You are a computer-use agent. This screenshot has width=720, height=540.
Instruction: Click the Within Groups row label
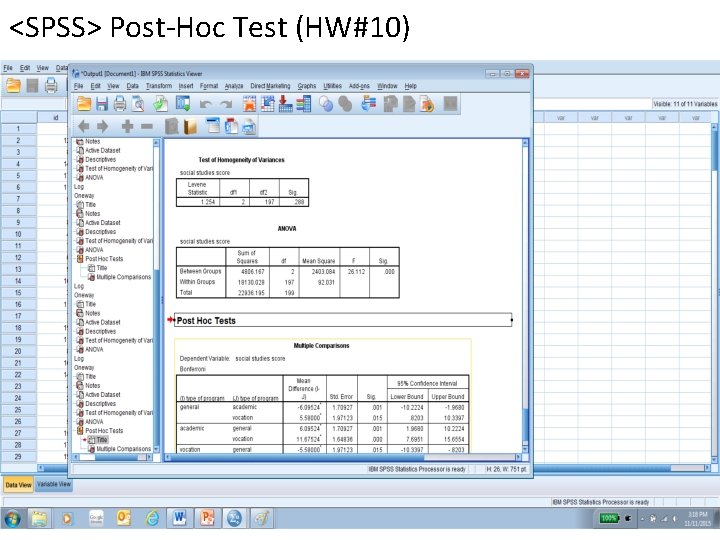[x=197, y=282]
